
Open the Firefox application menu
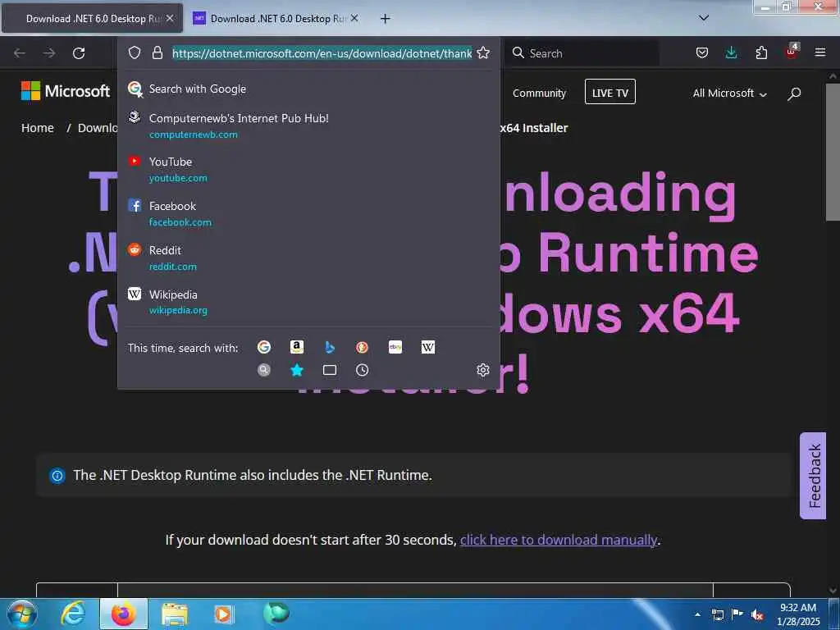point(820,52)
